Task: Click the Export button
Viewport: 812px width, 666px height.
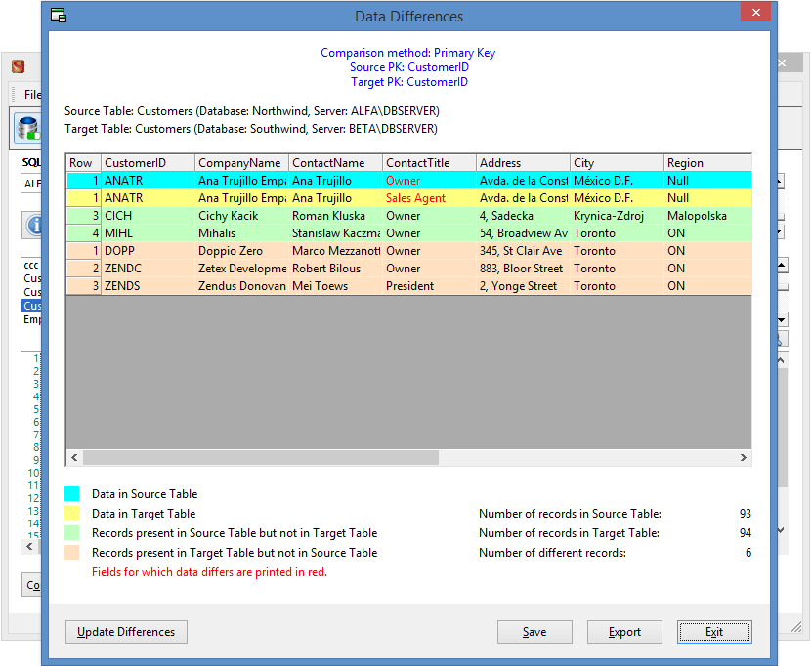Action: tap(624, 632)
